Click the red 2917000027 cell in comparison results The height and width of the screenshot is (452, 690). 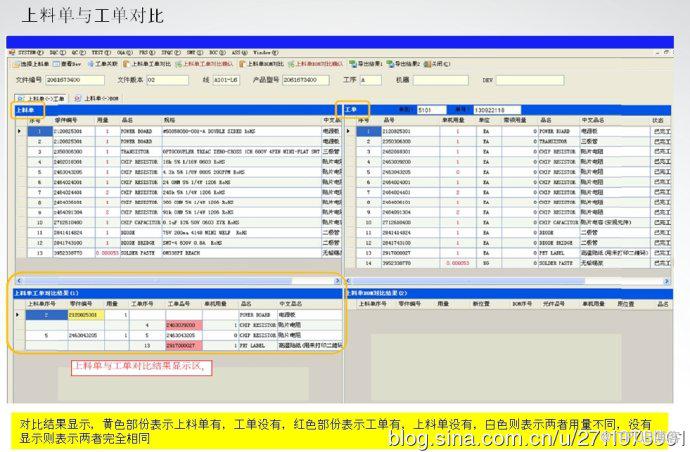tap(184, 345)
